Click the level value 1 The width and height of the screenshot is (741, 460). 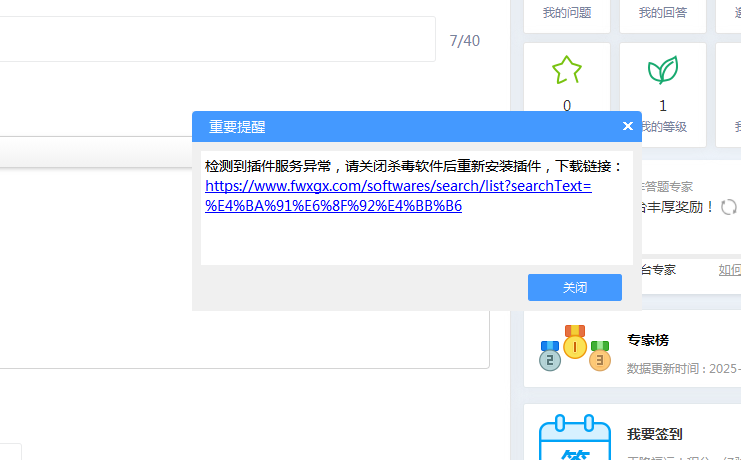coord(663,105)
